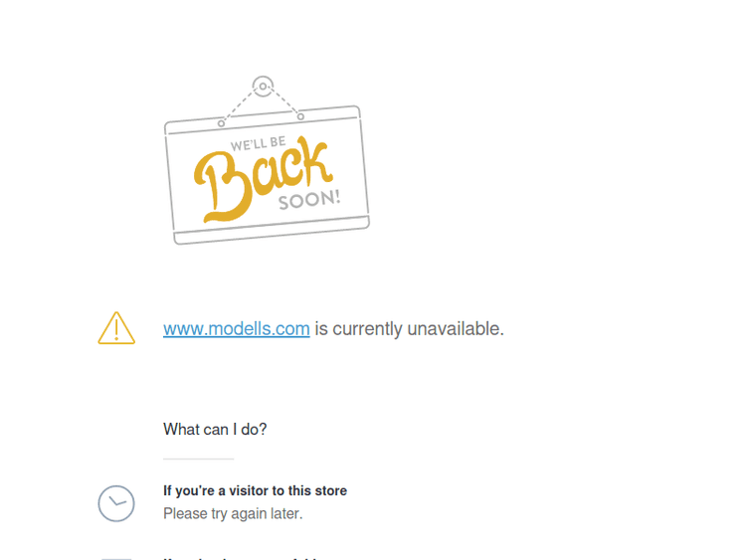Image resolution: width=746 pixels, height=560 pixels.
Task: Select the "What can I do?" heading
Action: [x=215, y=429]
